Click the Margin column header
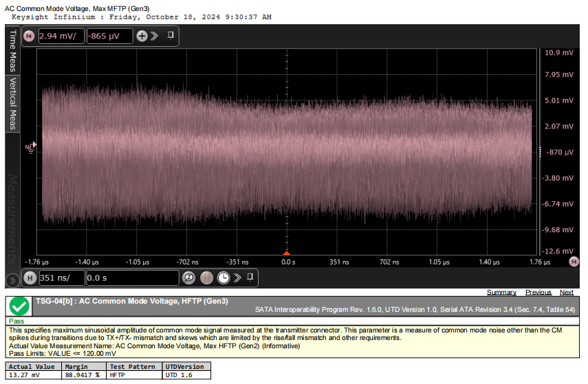Image resolution: width=588 pixels, height=384 pixels. 84,367
